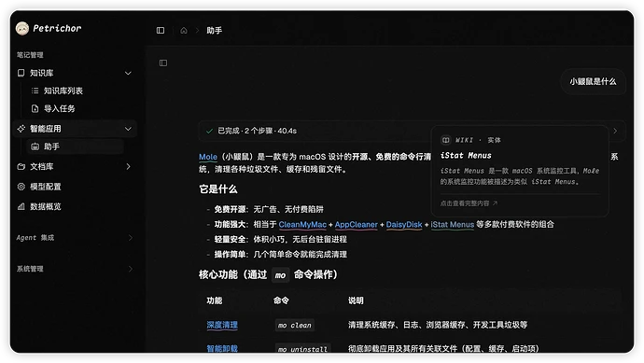Image resolution: width=644 pixels, height=363 pixels.
Task: Go to home via breadcrumb house icon
Action: coord(184,31)
